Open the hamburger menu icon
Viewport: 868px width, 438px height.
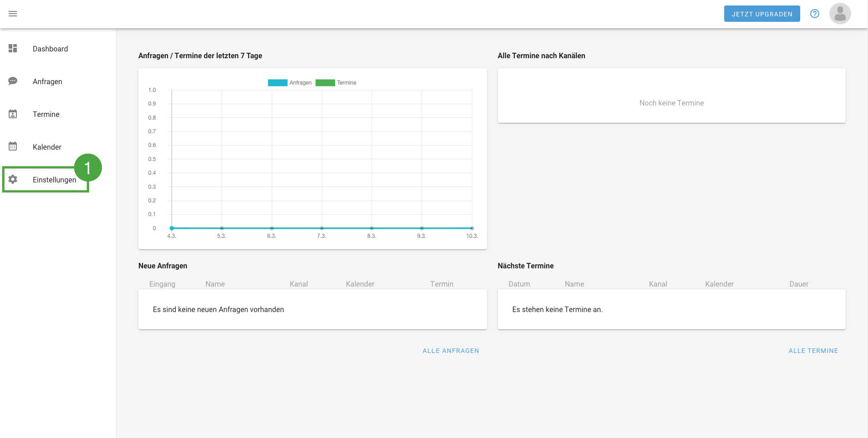(x=13, y=14)
